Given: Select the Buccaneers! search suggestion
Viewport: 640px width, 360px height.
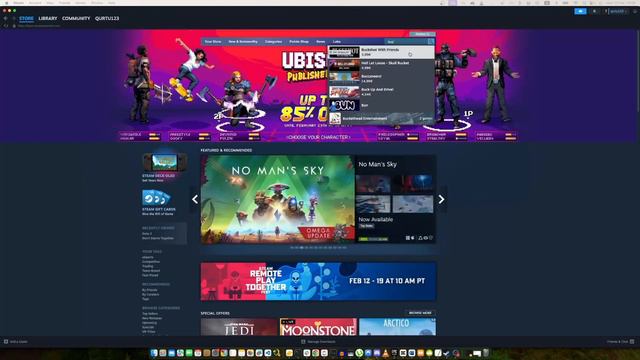Looking at the screenshot, I should point(381,78).
